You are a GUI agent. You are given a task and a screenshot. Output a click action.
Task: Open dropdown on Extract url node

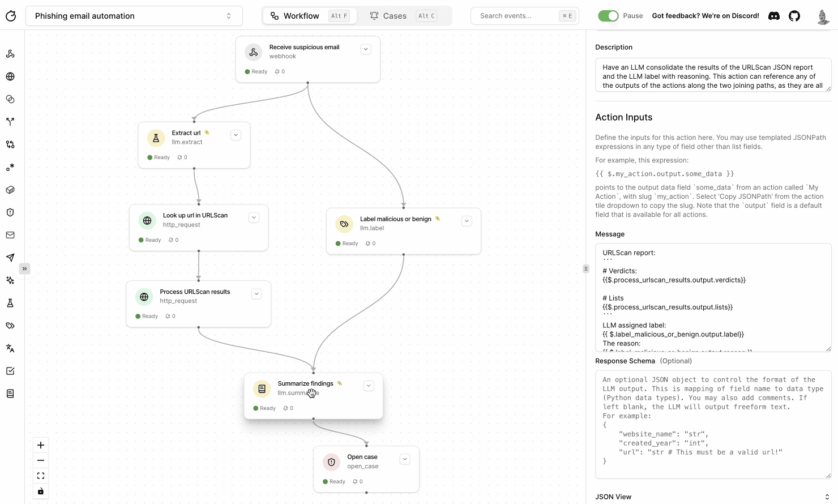tap(236, 135)
